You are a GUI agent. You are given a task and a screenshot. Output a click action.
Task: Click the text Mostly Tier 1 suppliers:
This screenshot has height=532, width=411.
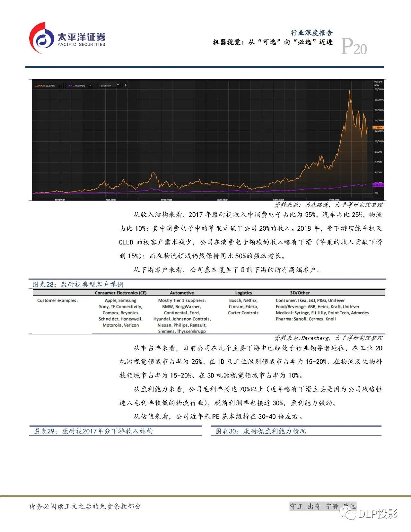[182, 300]
